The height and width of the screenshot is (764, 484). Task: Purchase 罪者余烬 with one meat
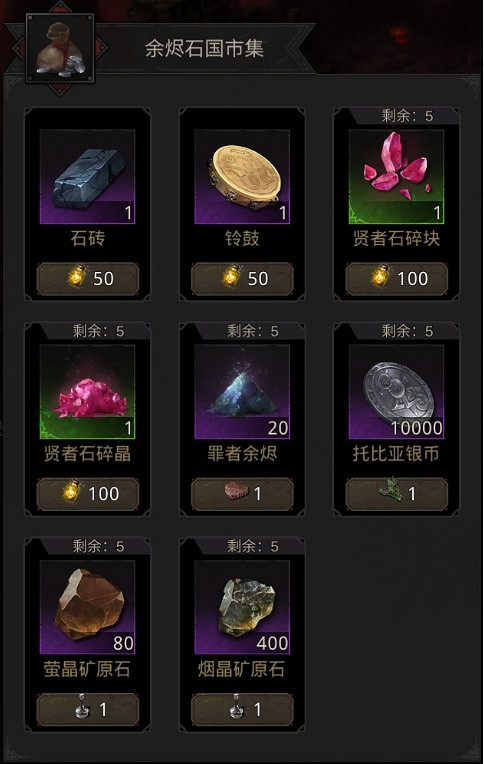pos(242,494)
